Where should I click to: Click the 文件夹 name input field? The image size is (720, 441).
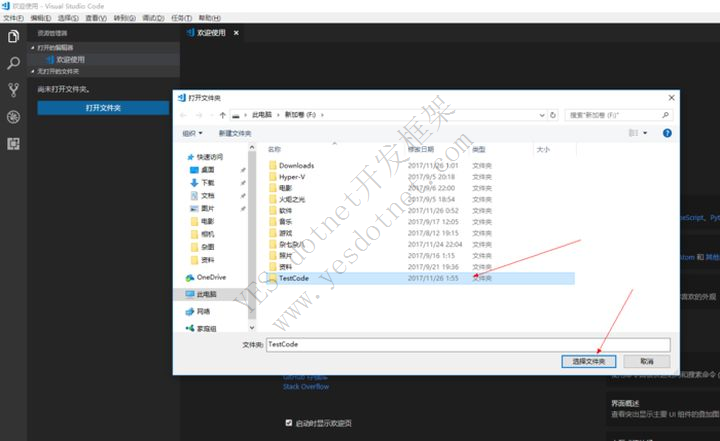point(468,345)
